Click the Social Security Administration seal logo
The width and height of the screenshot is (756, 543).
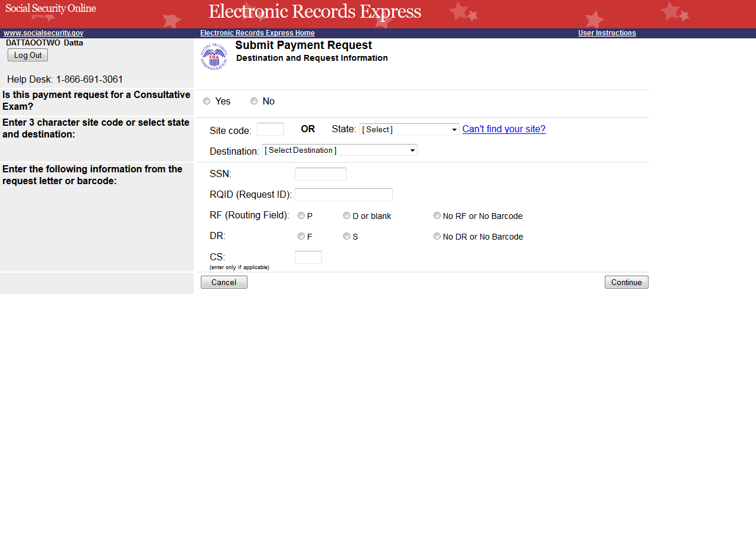pyautogui.click(x=214, y=57)
